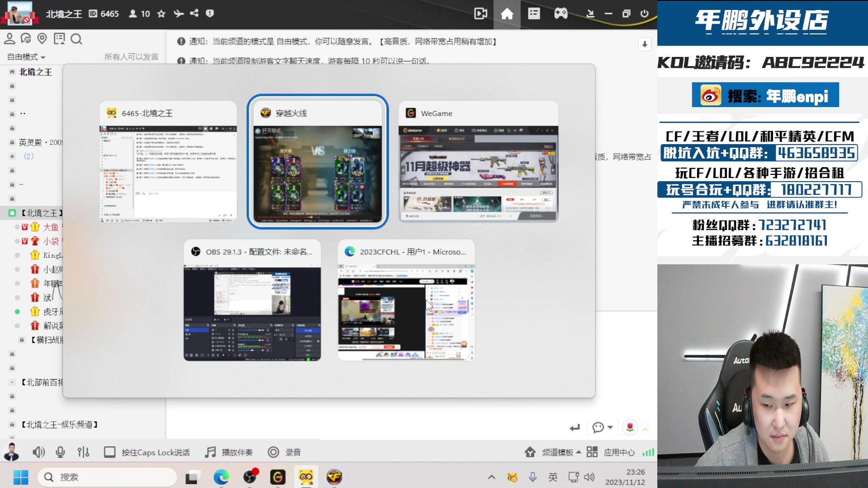
Task: Send a flower with the flower icon
Action: tap(630, 427)
